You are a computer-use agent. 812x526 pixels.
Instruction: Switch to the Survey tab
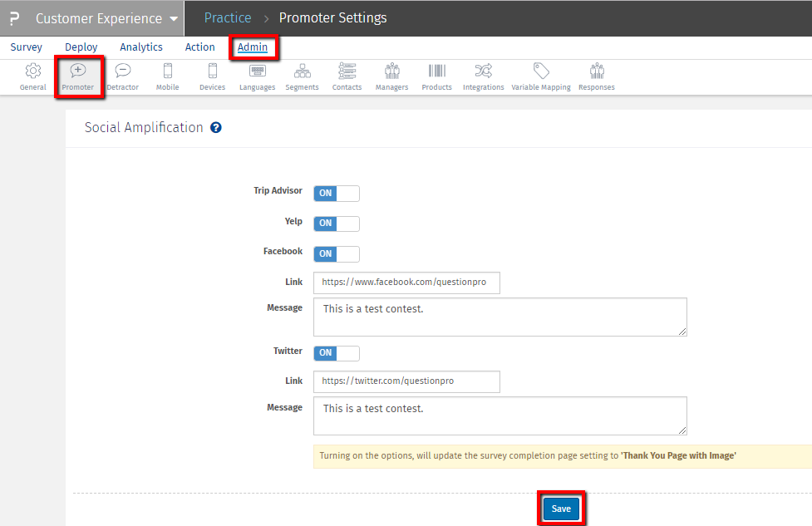point(26,47)
